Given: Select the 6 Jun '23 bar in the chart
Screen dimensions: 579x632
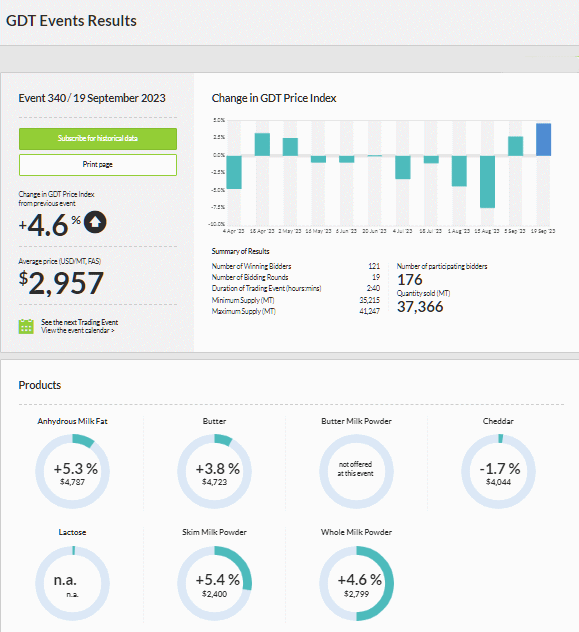Looking at the screenshot, I should (347, 159).
